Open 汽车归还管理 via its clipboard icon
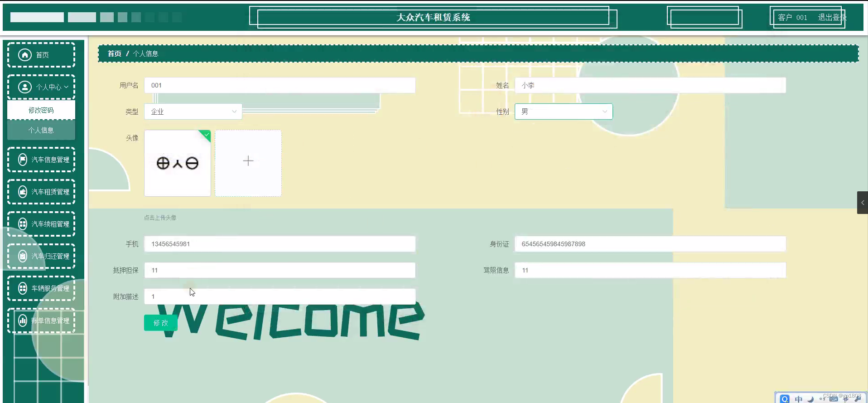Image resolution: width=868 pixels, height=403 pixels. point(23,256)
